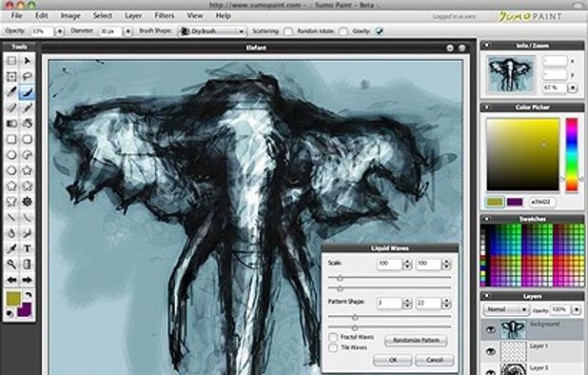The width and height of the screenshot is (588, 375).
Task: Select the straight line tool
Action: (x=11, y=217)
